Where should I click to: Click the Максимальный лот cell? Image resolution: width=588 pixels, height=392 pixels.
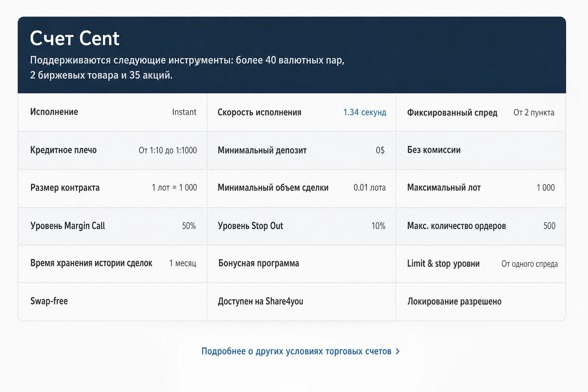point(481,188)
